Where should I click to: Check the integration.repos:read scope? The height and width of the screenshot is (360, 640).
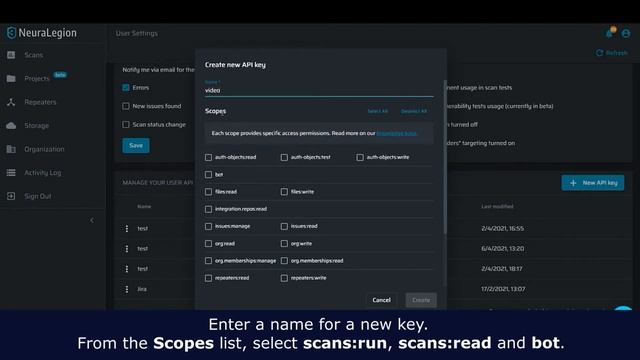[208, 209]
